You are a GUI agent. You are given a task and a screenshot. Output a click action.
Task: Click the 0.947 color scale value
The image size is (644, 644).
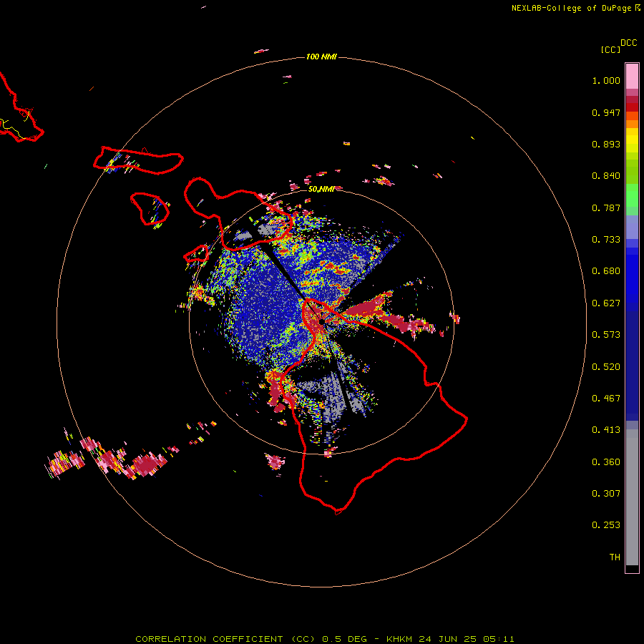[x=606, y=112]
